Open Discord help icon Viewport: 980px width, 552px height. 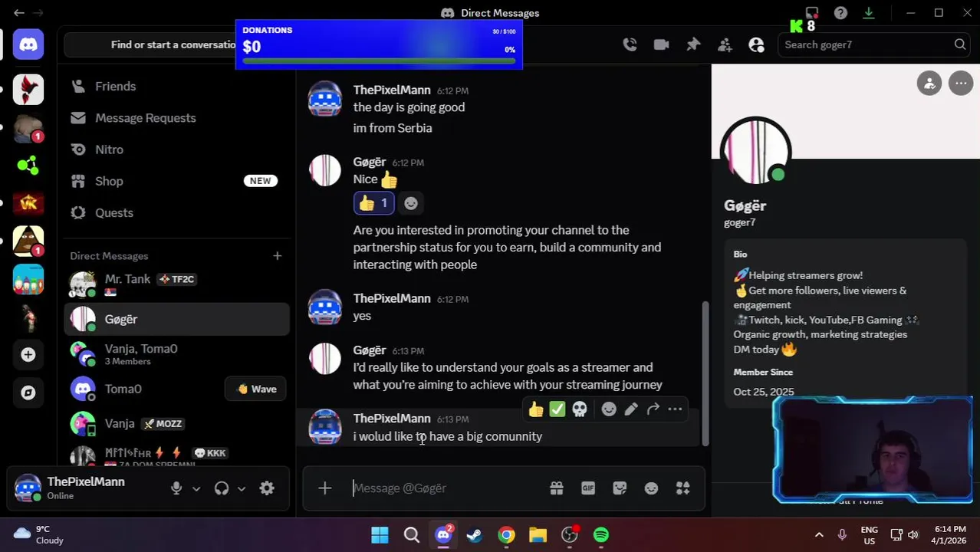click(840, 13)
